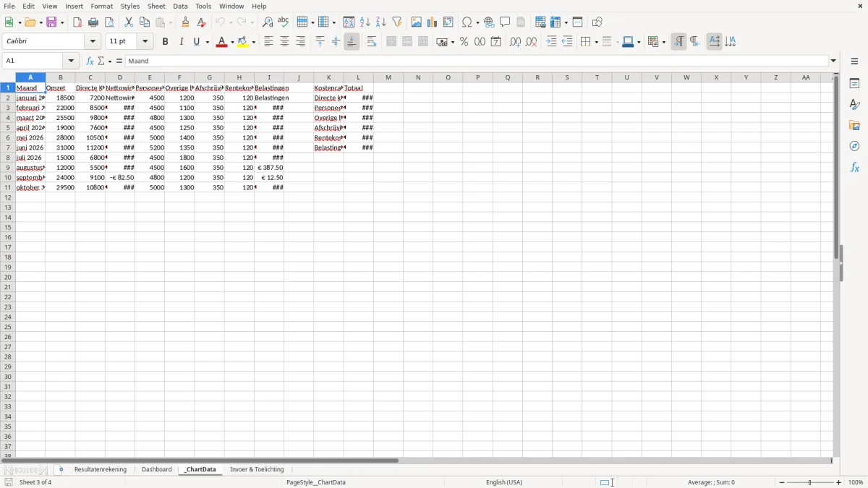Screen dimensions: 868x488
Task: Click Sort Descending icon
Action: [381, 22]
